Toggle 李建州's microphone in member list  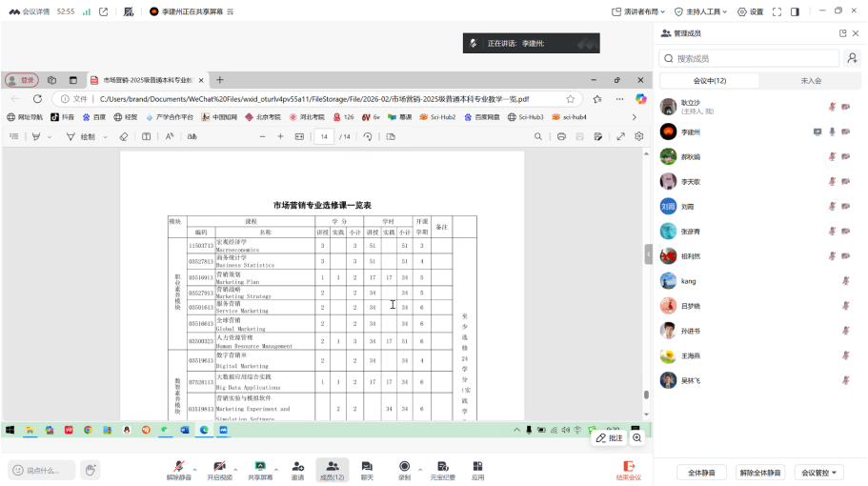(x=832, y=132)
